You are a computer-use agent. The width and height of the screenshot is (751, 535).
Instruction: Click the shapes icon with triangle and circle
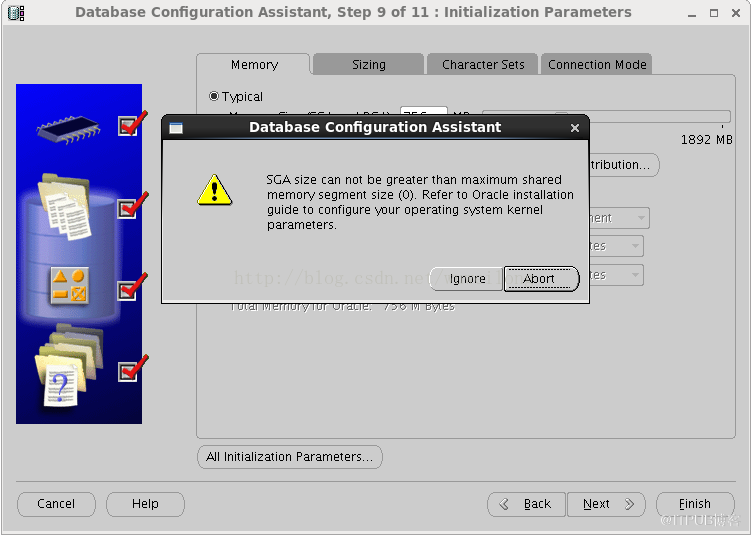[69, 285]
